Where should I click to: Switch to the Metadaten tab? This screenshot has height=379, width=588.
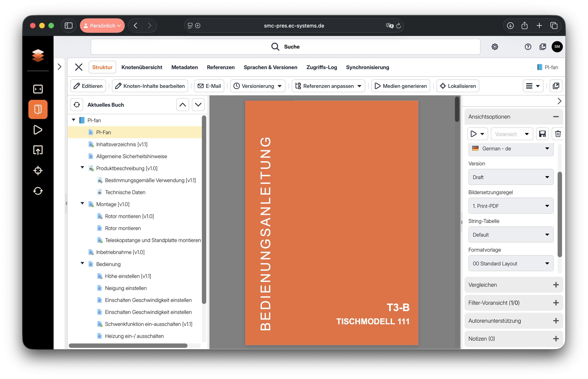point(184,67)
